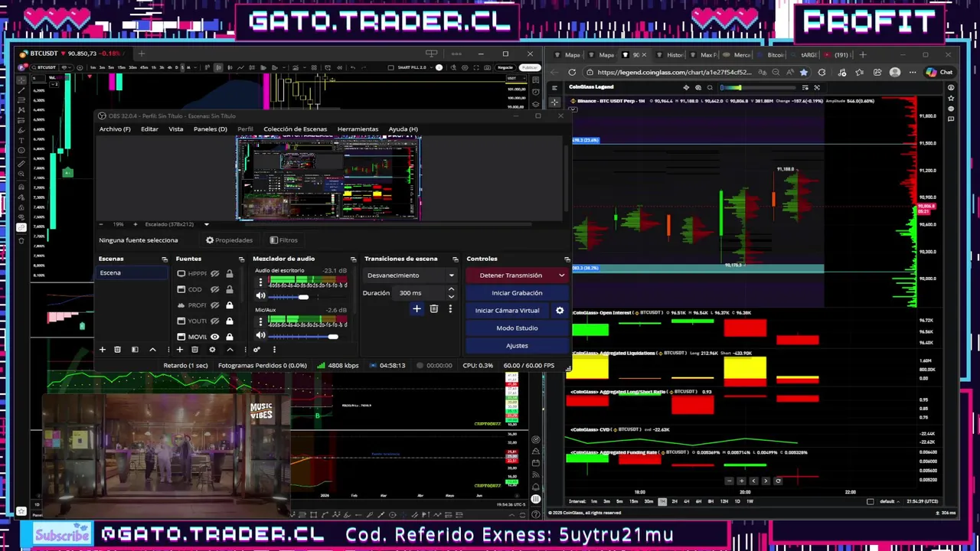Viewport: 980px width, 551px height.
Task: Add a new scene in OBS Escenas panel
Action: pos(102,350)
